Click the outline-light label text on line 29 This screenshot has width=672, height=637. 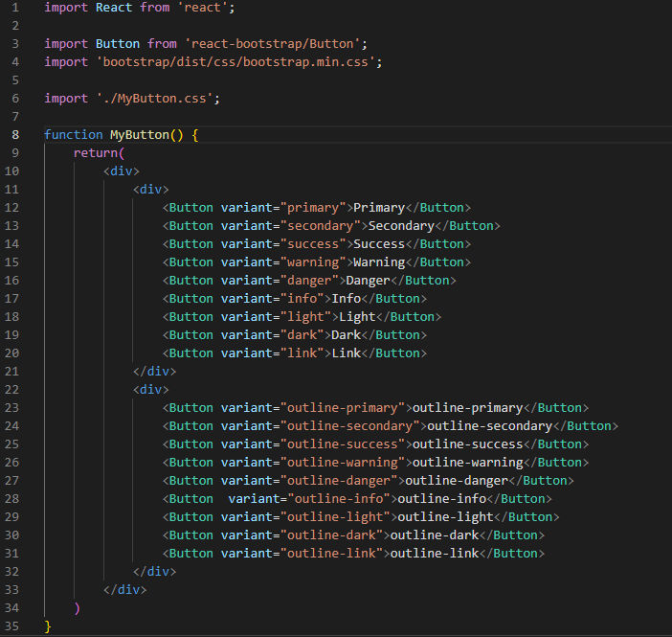point(445,517)
